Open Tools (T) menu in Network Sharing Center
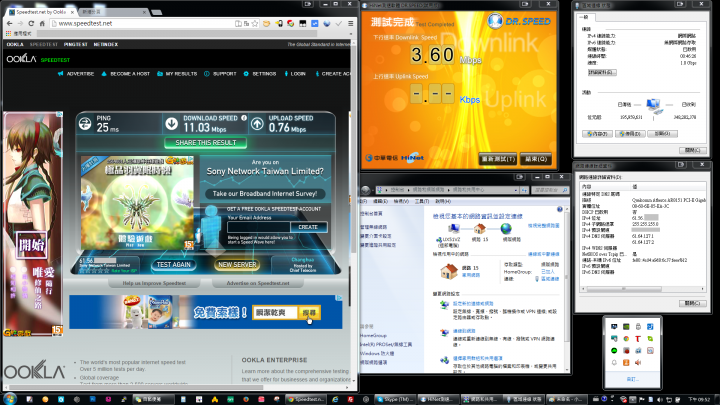720x405 pixels. (422, 202)
